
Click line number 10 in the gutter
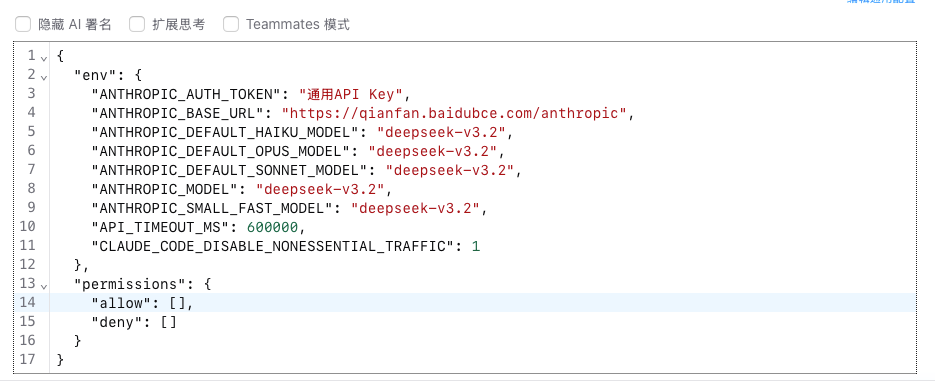click(x=27, y=226)
